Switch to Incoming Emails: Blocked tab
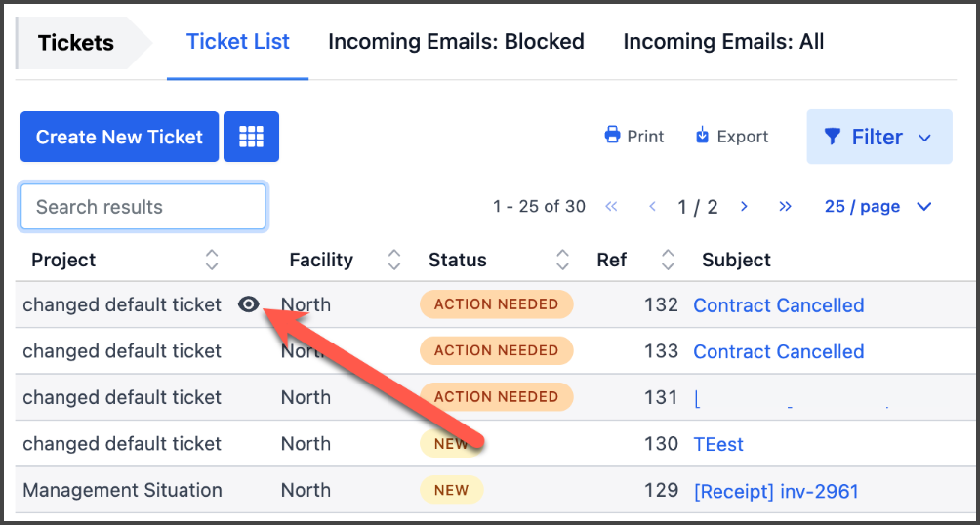The width and height of the screenshot is (980, 525). (456, 42)
